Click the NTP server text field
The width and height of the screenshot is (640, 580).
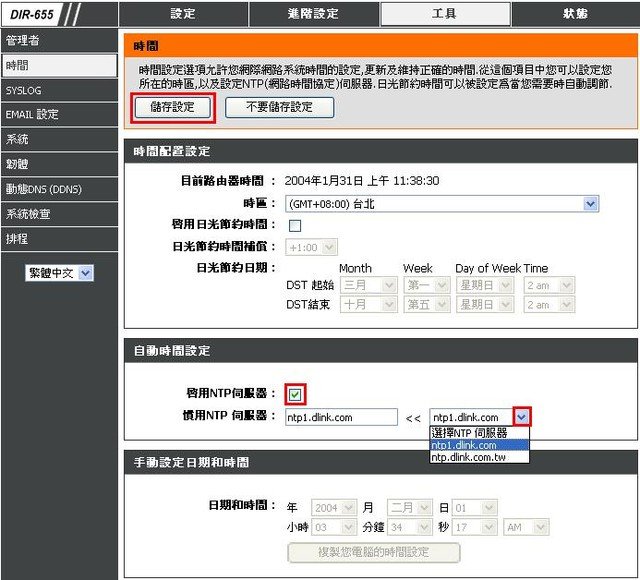[341, 417]
